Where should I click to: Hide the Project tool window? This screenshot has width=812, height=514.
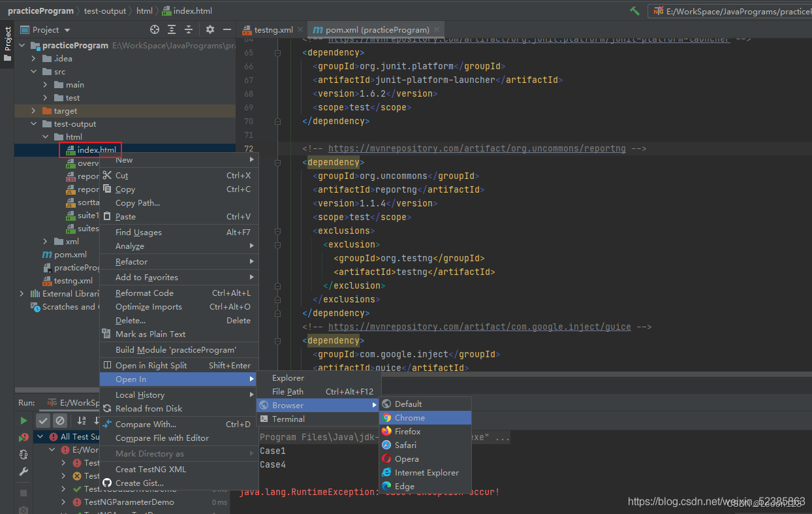(x=226, y=29)
